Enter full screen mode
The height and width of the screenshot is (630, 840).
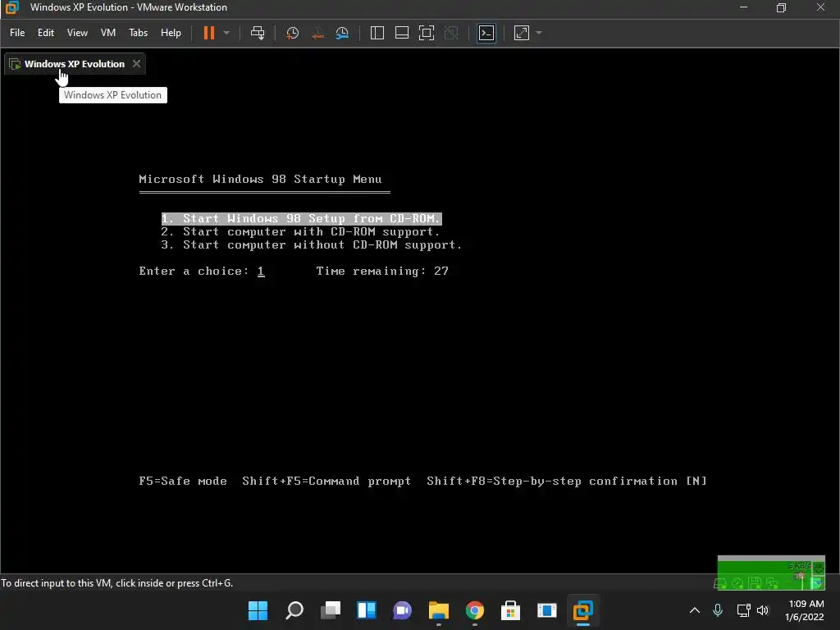(x=427, y=33)
